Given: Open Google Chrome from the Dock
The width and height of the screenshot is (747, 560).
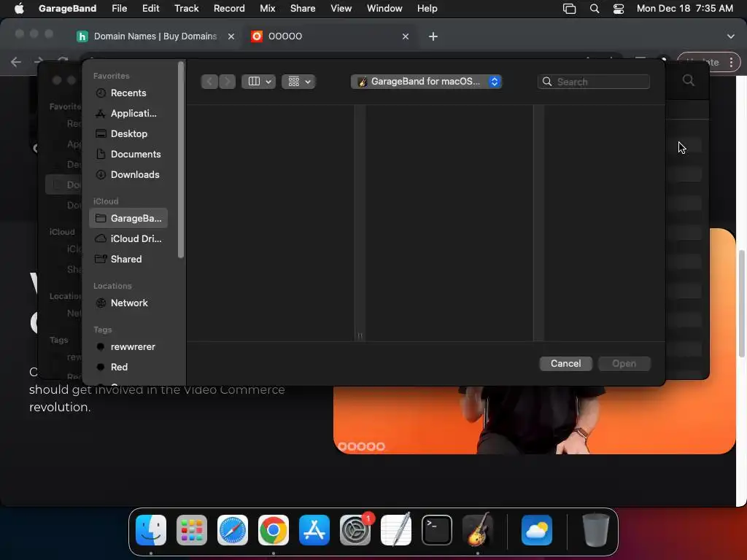Looking at the screenshot, I should [x=274, y=530].
